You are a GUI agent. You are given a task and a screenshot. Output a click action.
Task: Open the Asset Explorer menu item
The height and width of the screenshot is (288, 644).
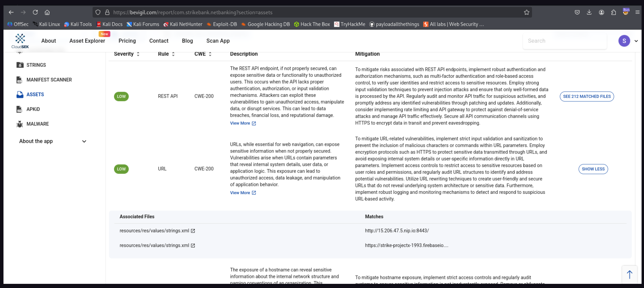(87, 41)
